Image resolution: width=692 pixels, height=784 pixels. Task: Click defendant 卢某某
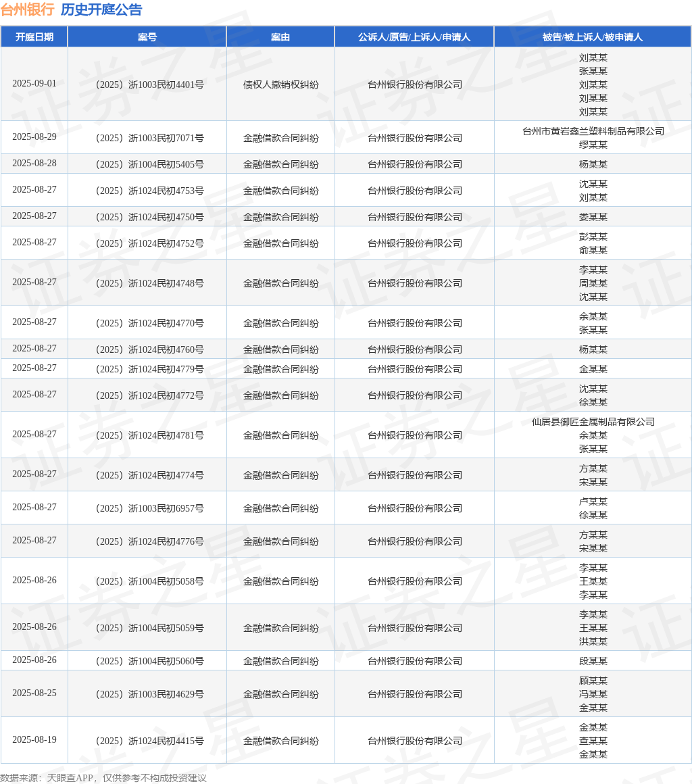click(x=593, y=501)
